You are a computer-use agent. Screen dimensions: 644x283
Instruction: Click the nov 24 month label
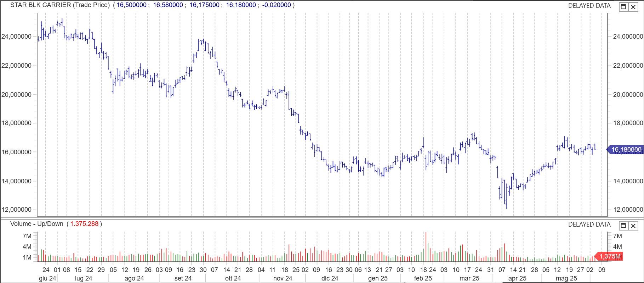point(283,278)
